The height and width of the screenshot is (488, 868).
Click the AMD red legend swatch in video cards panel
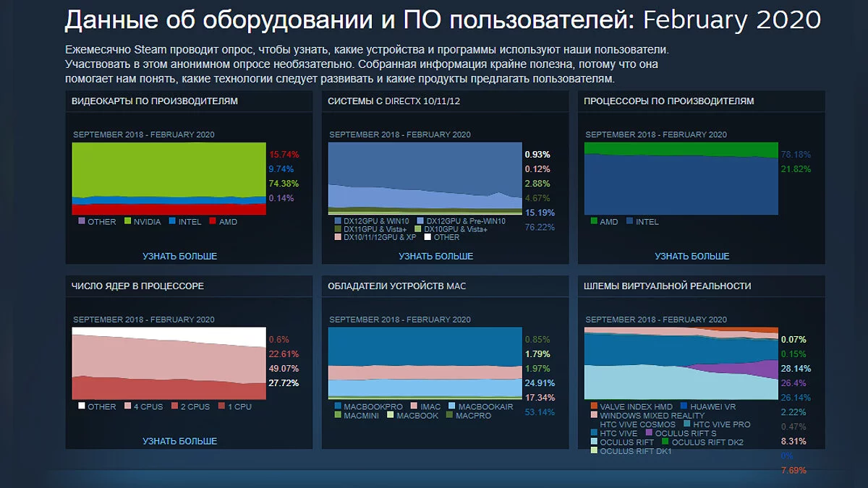(213, 221)
